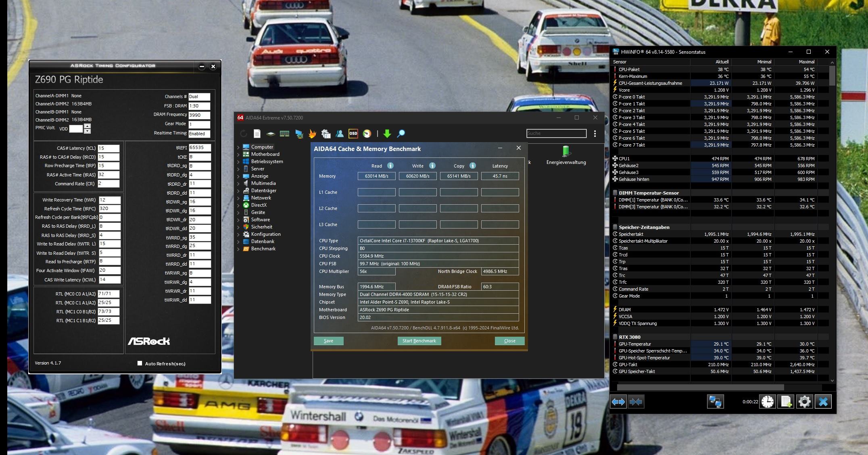Open the three-dot menu in AIDA64 Extreme
868x455 pixels.
click(x=595, y=134)
